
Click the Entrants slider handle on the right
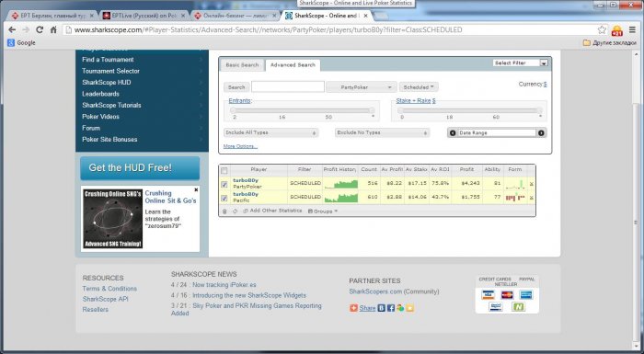[372, 110]
